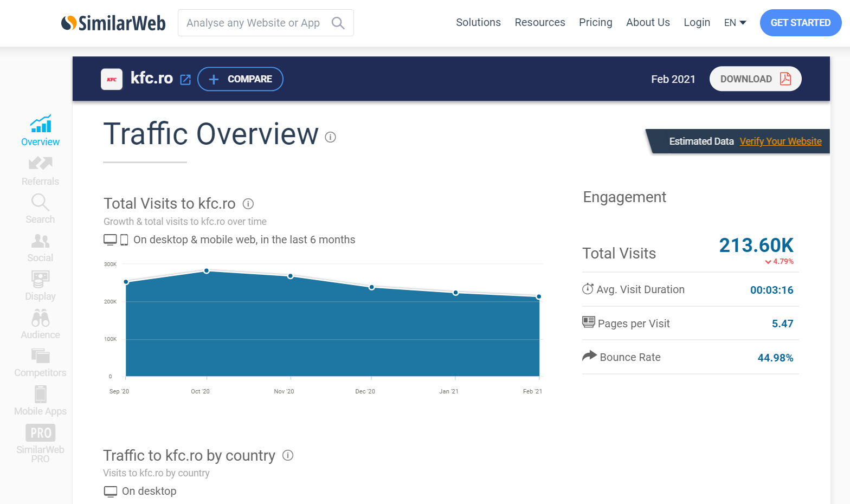Click the SimilarWeb logo
The height and width of the screenshot is (504, 850).
pos(113,23)
